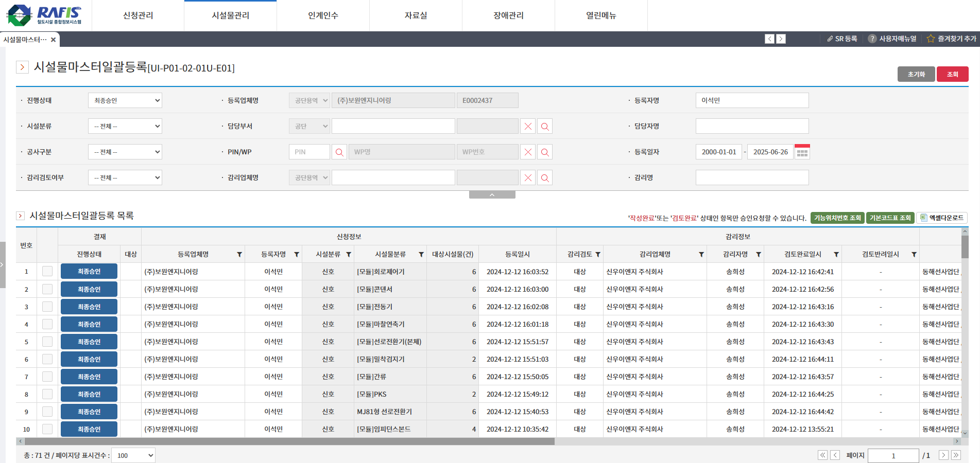Check the row 5 checkbox

47,342
